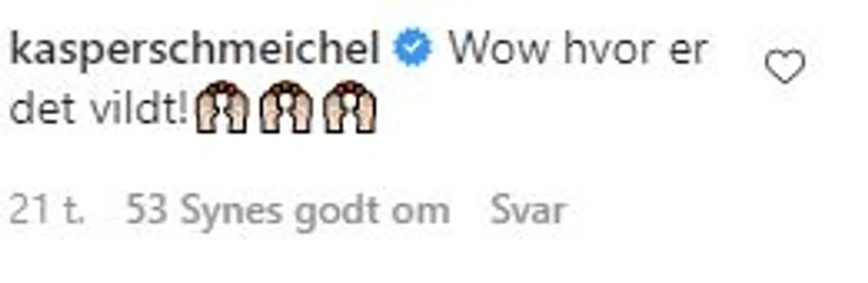Like the comment with the heart icon
This screenshot has height=283, width=868.
pos(784,67)
